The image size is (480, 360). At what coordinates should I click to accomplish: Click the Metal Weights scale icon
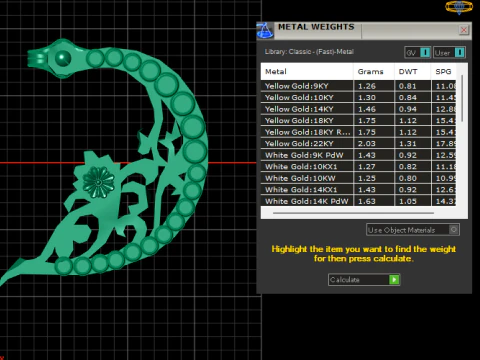[x=265, y=31]
